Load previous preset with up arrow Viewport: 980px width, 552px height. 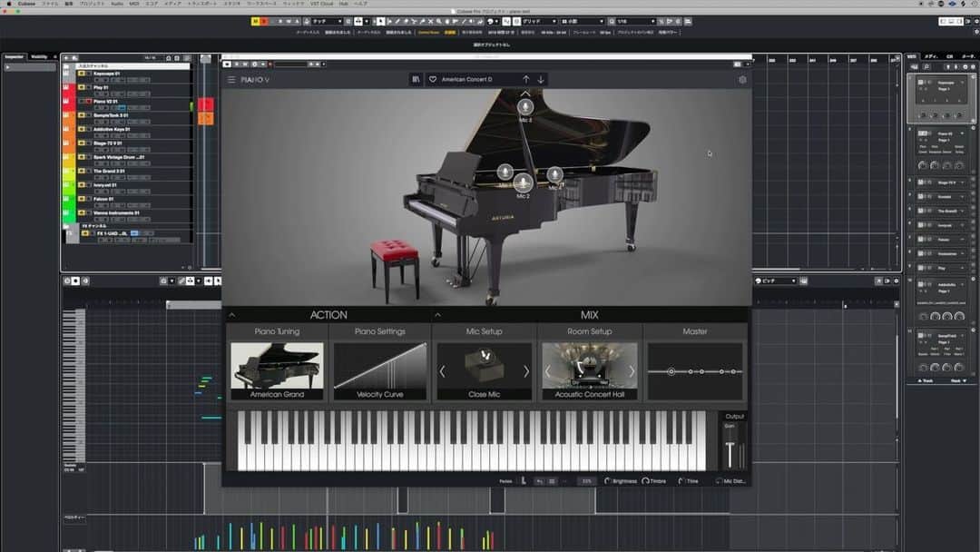[x=525, y=79]
